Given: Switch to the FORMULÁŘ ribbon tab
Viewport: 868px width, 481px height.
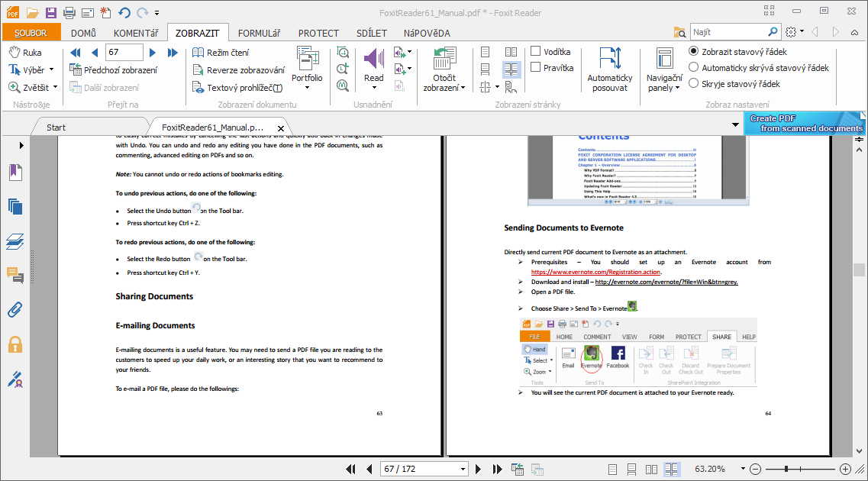Looking at the screenshot, I should (259, 33).
